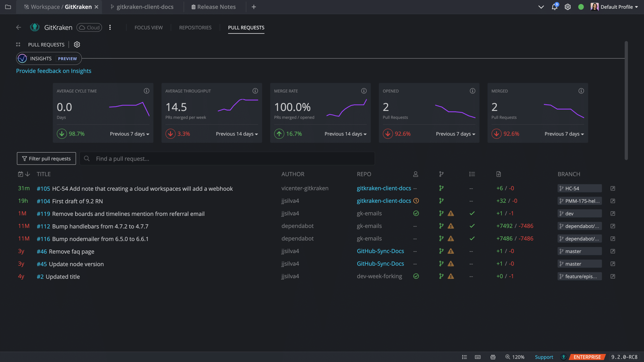The width and height of the screenshot is (644, 362).
Task: Show info for Merge Rate
Action: tap(364, 91)
